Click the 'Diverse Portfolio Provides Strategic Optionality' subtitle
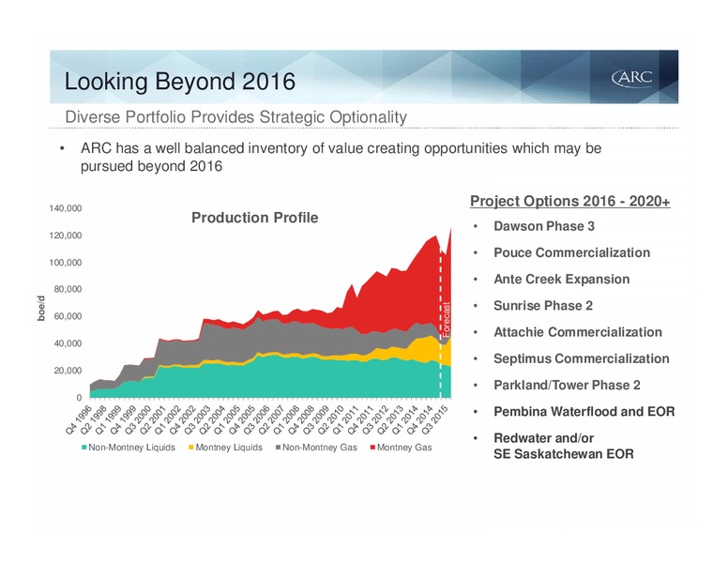Screen dimensions: 728x563 coord(235,117)
